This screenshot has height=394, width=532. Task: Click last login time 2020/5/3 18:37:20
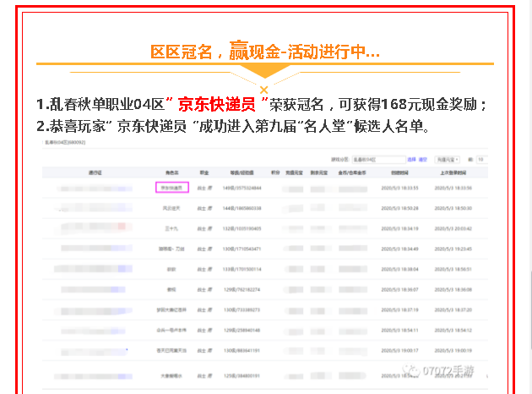[453, 310]
